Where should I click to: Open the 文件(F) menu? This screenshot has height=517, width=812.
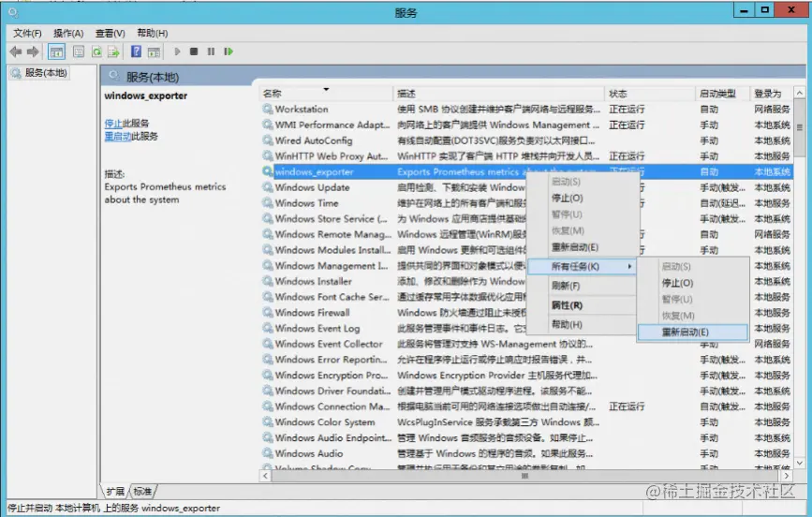27,33
